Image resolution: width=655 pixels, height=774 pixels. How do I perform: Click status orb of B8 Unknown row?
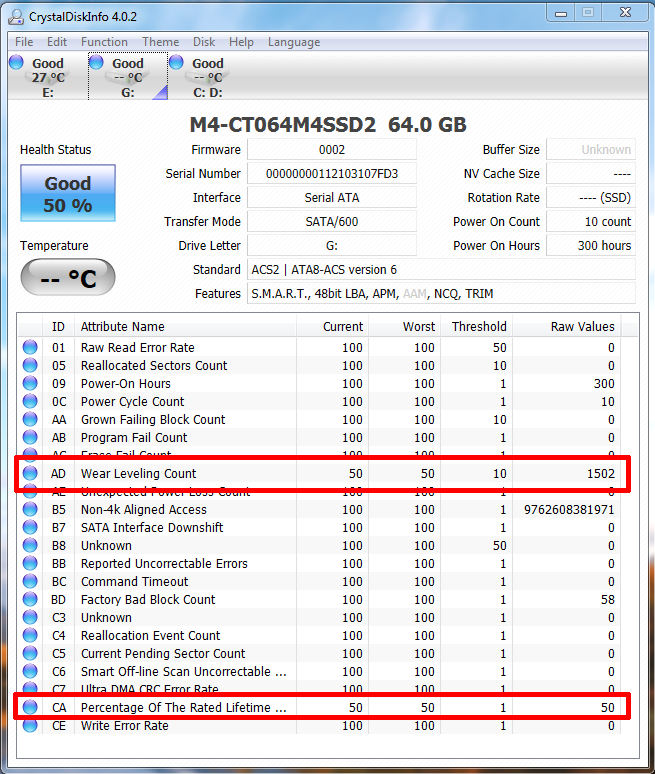(30, 545)
